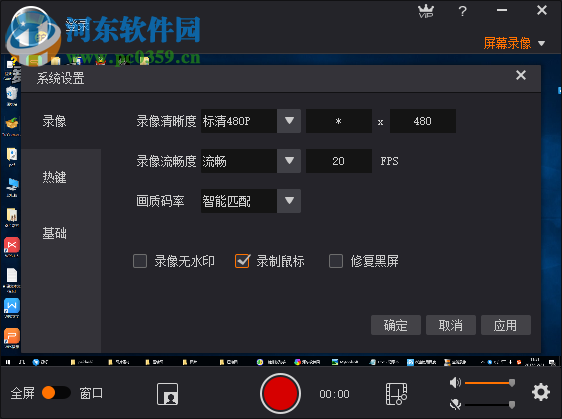Open the orange P desktop icon
562x419 pixels.
(12, 337)
